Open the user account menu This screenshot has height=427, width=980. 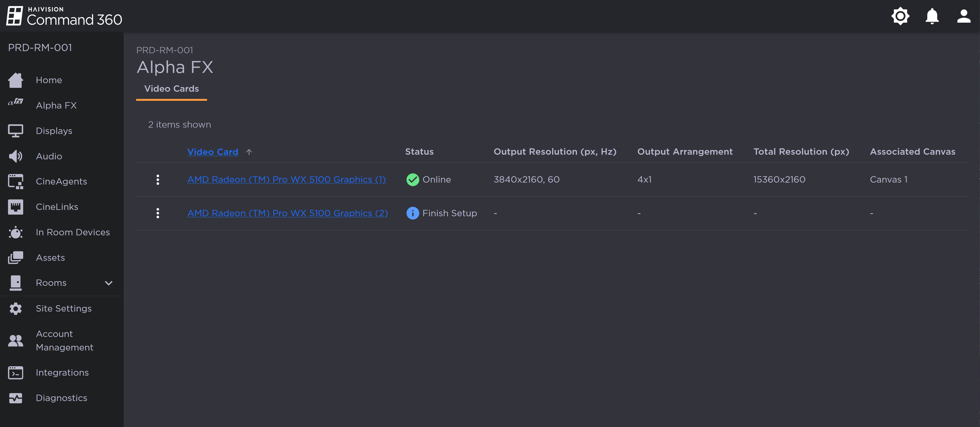tap(964, 16)
